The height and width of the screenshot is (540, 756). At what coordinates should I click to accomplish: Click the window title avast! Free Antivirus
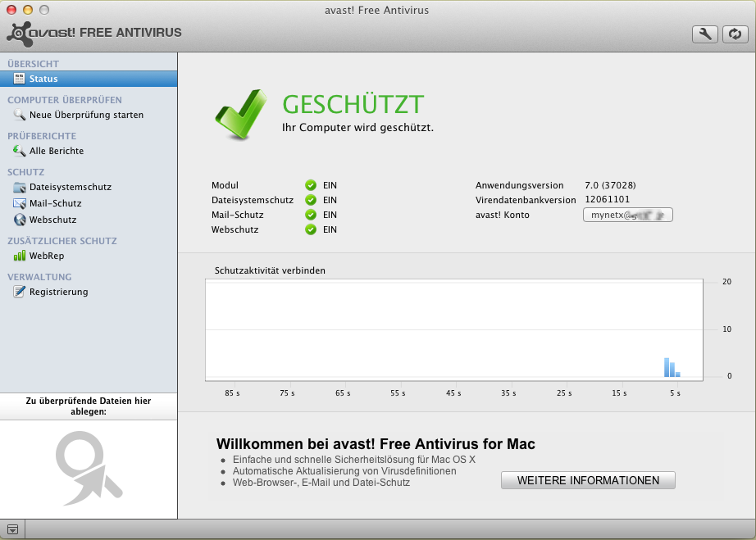[376, 10]
